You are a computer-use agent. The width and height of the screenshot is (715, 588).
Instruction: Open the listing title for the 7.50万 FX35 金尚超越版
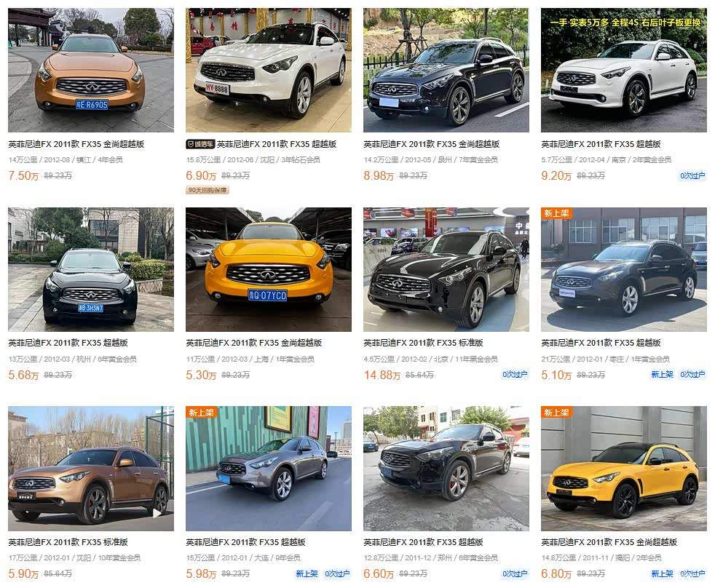coord(76,144)
